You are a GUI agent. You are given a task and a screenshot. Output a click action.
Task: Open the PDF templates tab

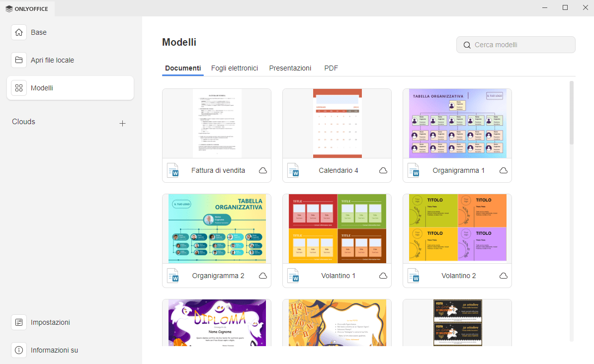pos(331,68)
